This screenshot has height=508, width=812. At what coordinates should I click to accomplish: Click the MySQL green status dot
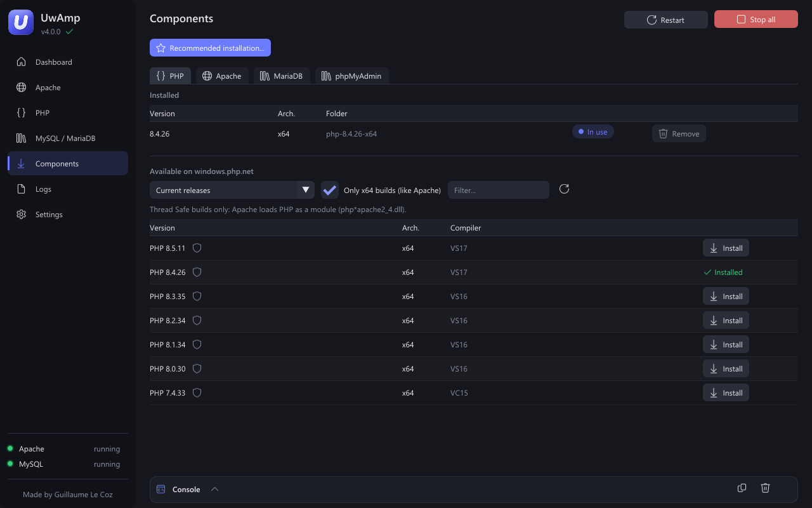10,464
